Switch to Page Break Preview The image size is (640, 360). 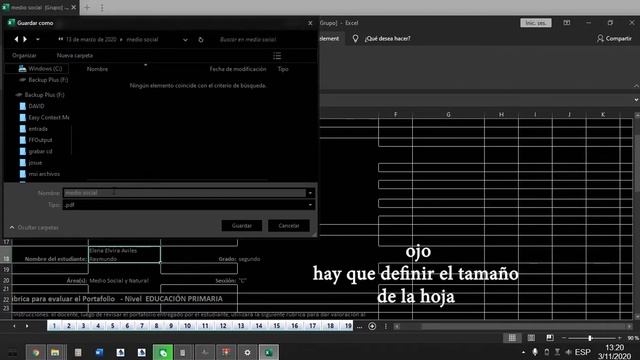(x=550, y=338)
